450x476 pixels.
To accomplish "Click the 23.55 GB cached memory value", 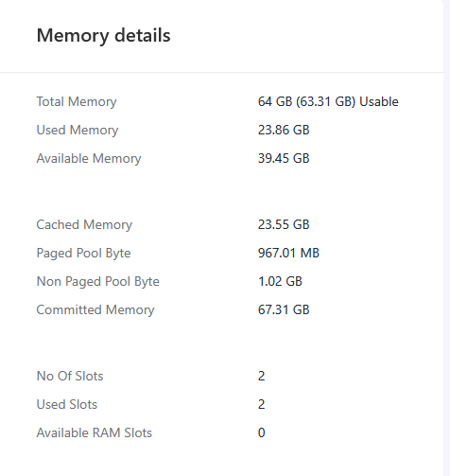I will (284, 224).
